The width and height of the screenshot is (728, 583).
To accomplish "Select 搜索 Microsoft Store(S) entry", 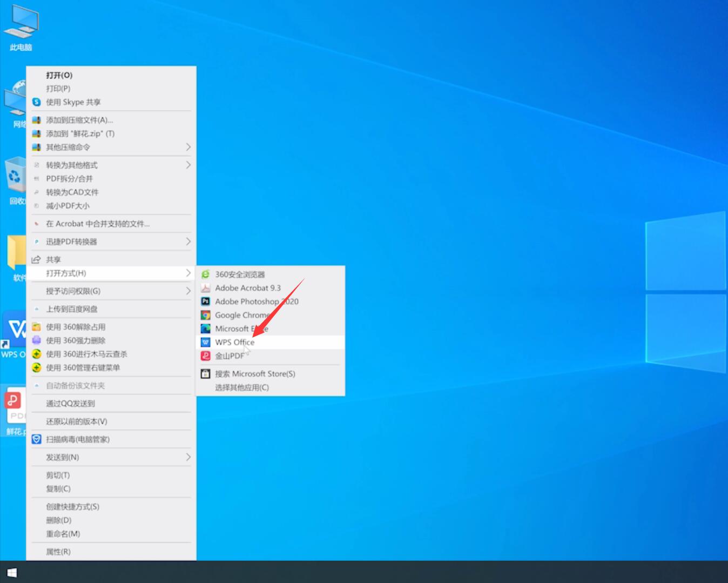I will tap(271, 373).
